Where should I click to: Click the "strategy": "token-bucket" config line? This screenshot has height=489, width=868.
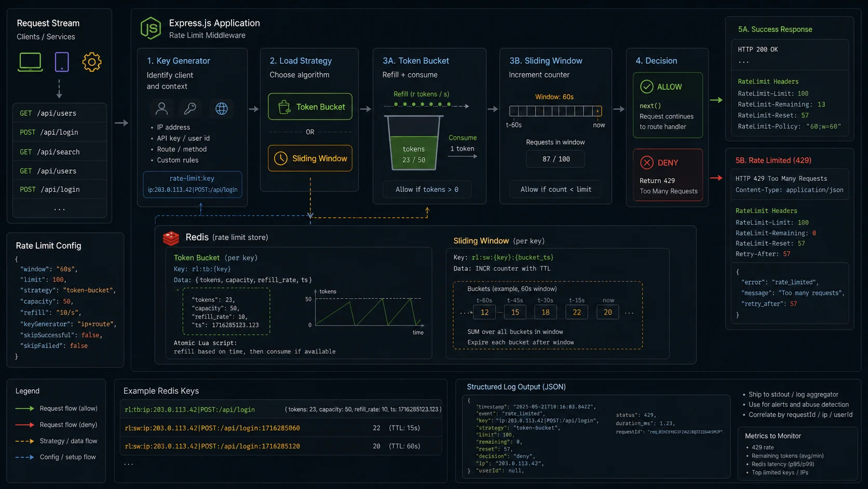[x=68, y=290]
